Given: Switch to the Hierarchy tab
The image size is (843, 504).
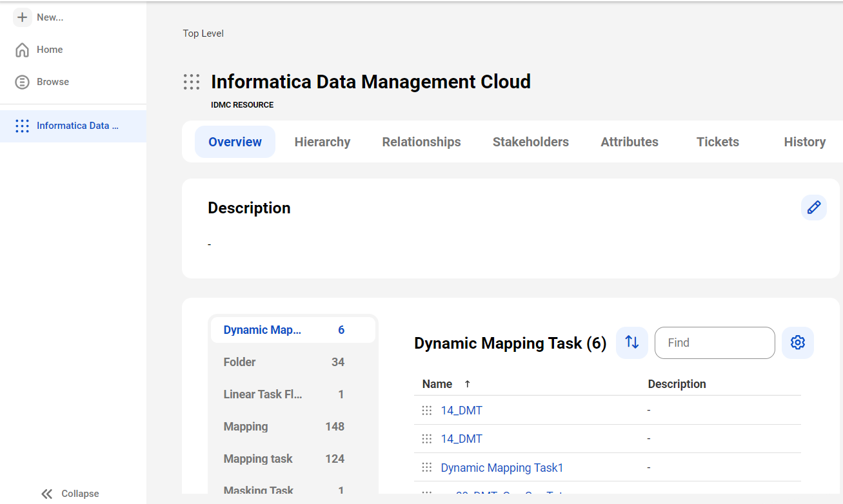Looking at the screenshot, I should coord(322,142).
